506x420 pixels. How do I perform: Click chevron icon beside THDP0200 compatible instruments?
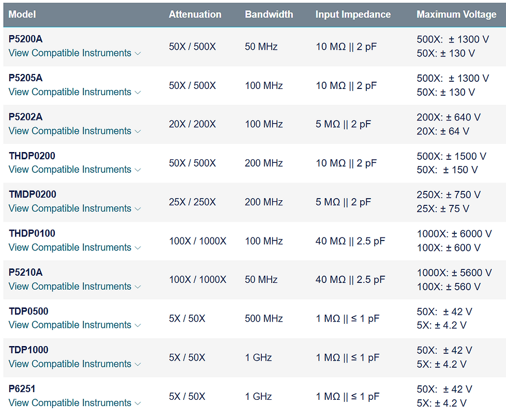click(x=138, y=170)
